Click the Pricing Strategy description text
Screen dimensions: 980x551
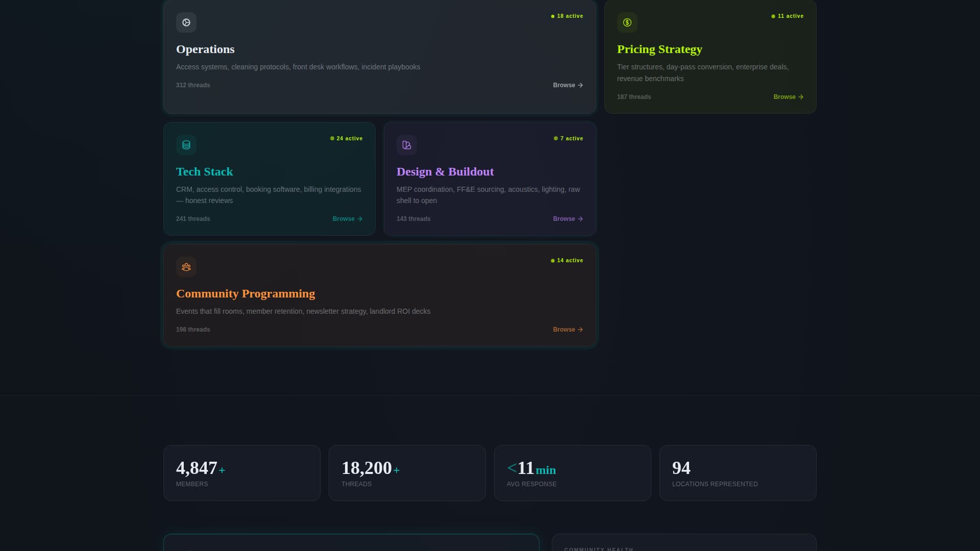(703, 73)
